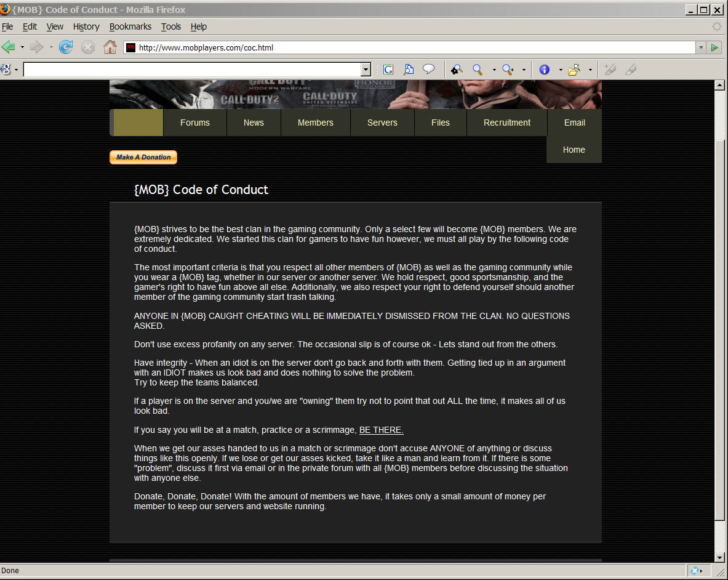Click the green Go arrow button
728x580 pixels.
[x=714, y=47]
